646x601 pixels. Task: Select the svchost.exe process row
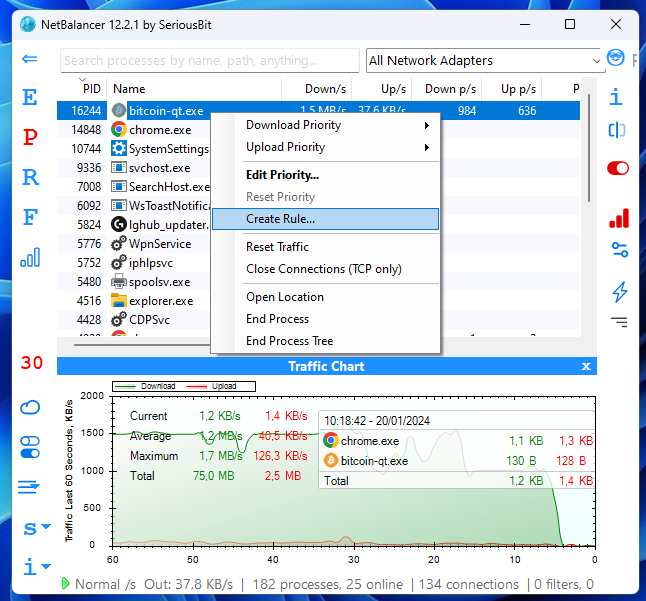coord(134,168)
